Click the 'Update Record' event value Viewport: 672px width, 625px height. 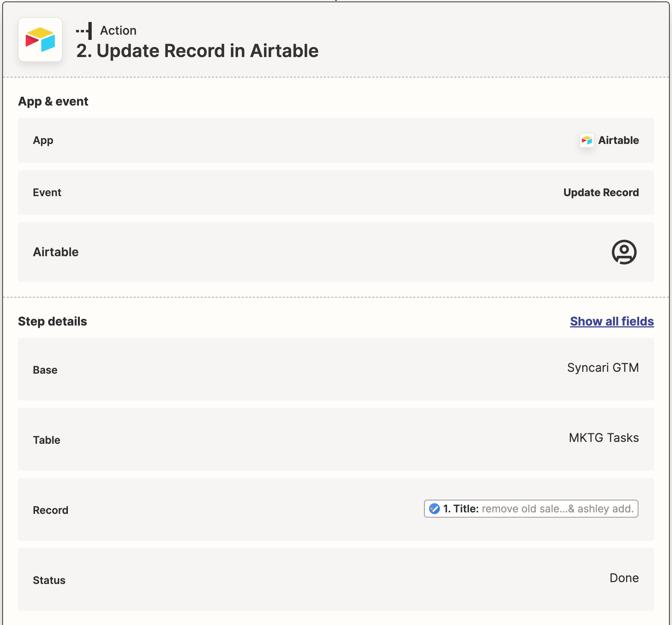coord(601,192)
